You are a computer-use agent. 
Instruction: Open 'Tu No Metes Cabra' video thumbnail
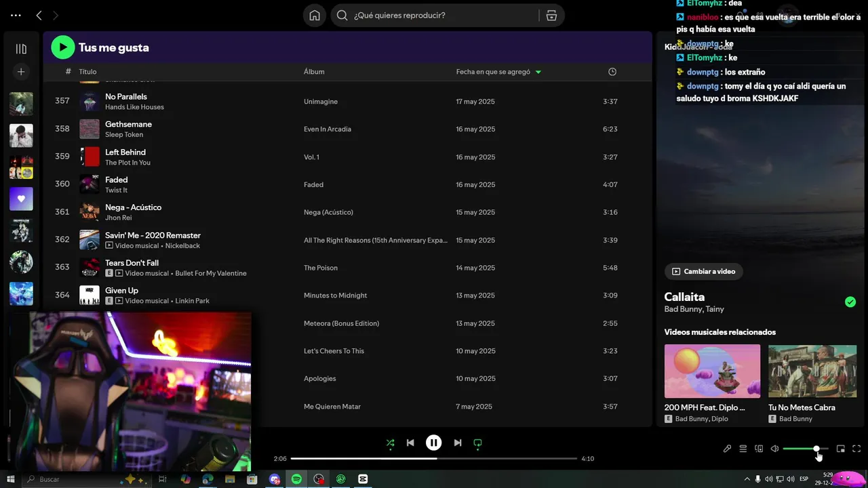812,371
